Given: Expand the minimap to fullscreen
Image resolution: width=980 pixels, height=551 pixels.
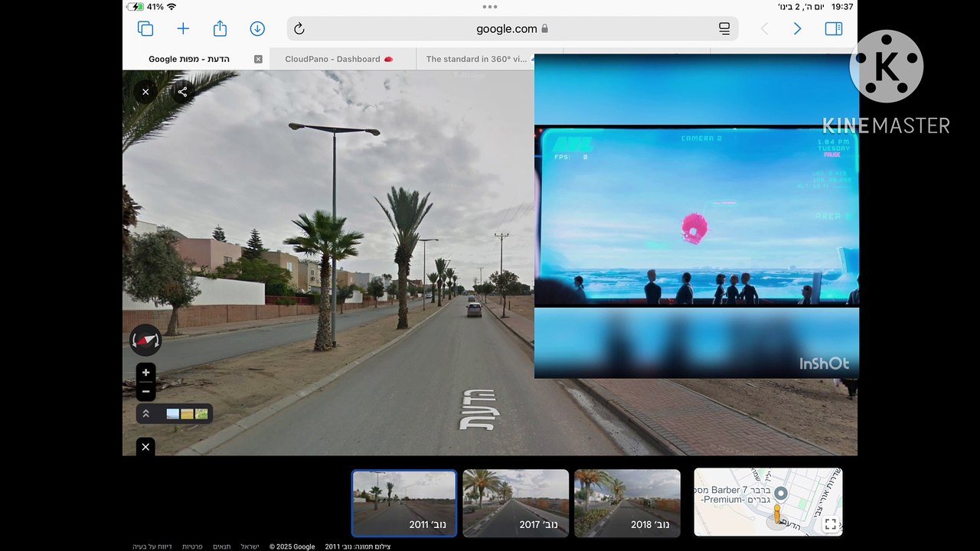Looking at the screenshot, I should (x=830, y=524).
